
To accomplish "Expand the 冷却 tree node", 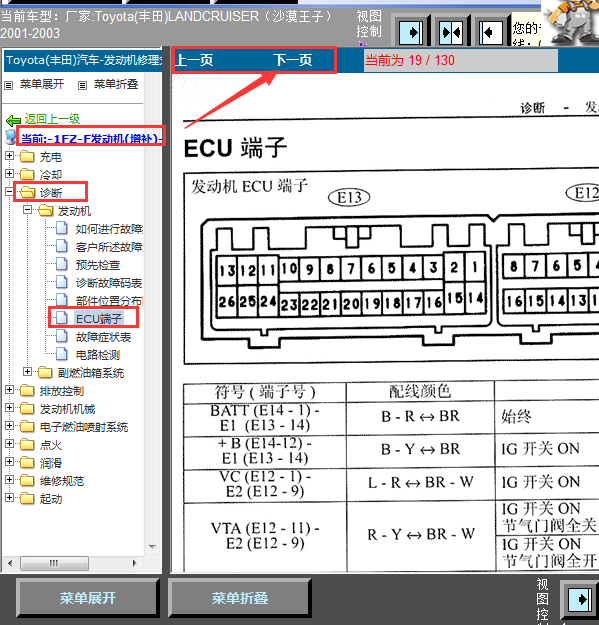I will (9, 174).
